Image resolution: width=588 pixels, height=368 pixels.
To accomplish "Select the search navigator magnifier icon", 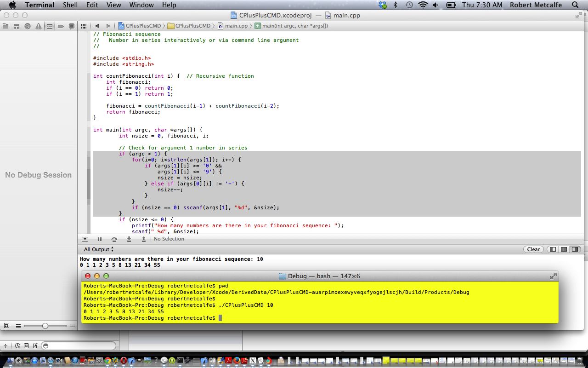I will [x=28, y=26].
